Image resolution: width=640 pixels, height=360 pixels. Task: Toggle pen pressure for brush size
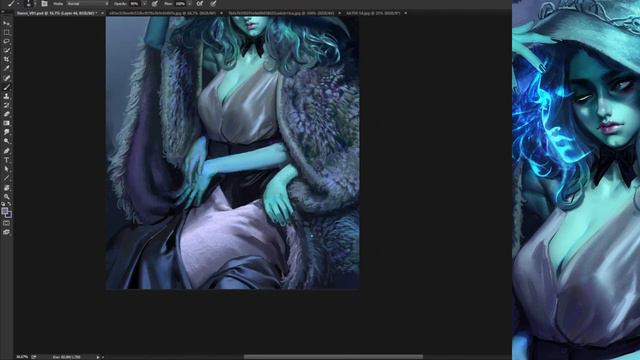click(213, 4)
